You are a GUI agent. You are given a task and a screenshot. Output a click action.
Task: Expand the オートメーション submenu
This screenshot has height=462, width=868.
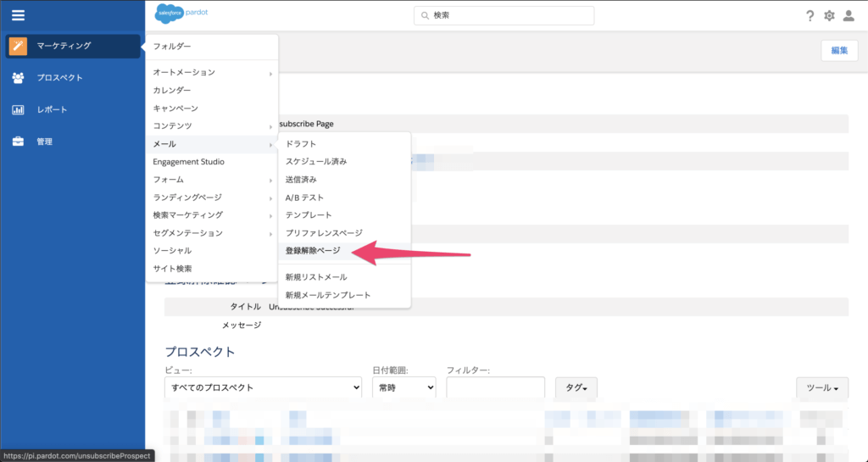pos(211,73)
